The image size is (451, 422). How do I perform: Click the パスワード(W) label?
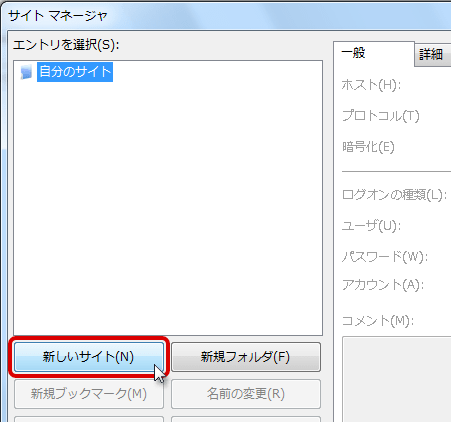385,257
